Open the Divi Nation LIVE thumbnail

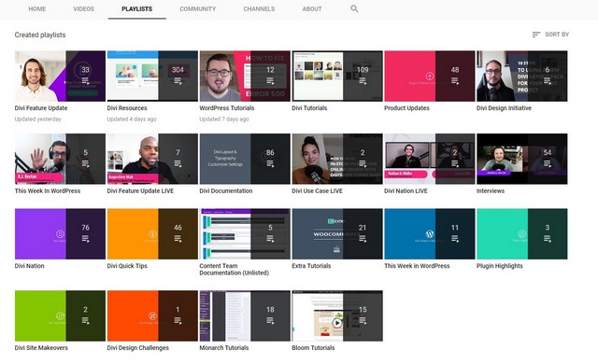pos(429,159)
